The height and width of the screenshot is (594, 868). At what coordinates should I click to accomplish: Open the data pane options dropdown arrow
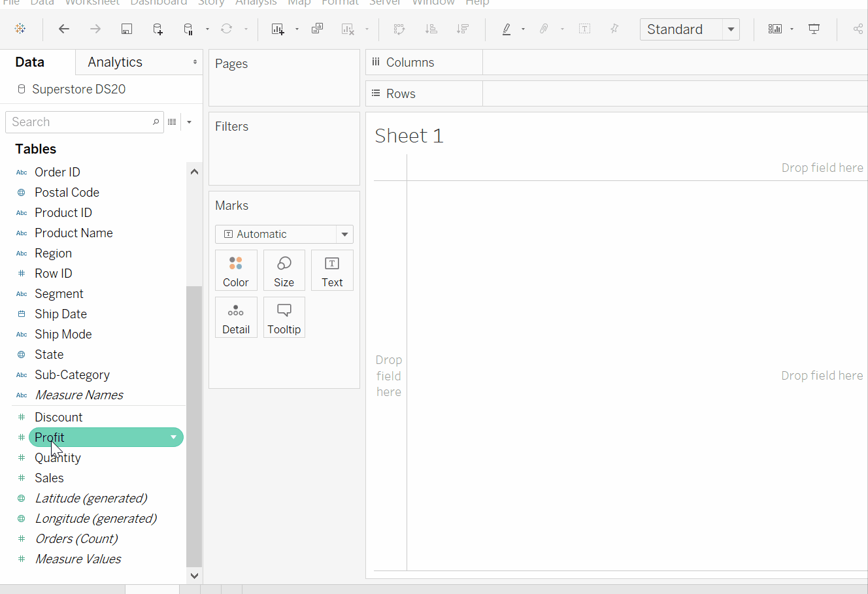coord(190,122)
